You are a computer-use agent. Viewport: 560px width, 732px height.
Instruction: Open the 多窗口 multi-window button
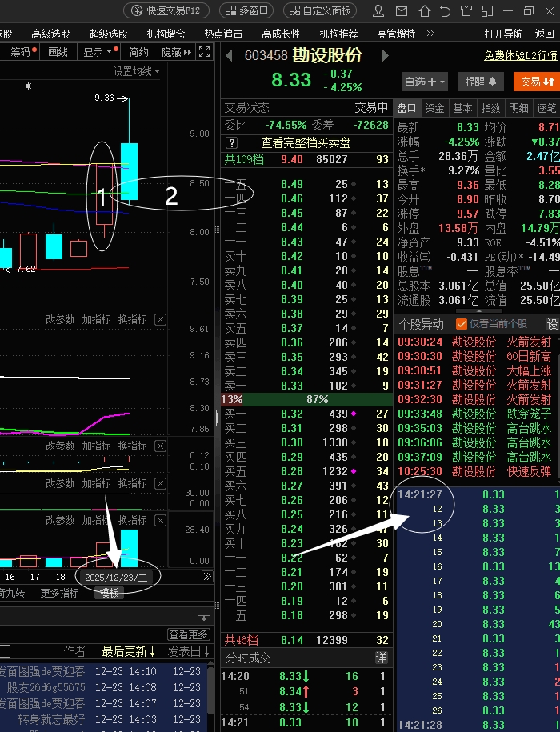[x=247, y=10]
